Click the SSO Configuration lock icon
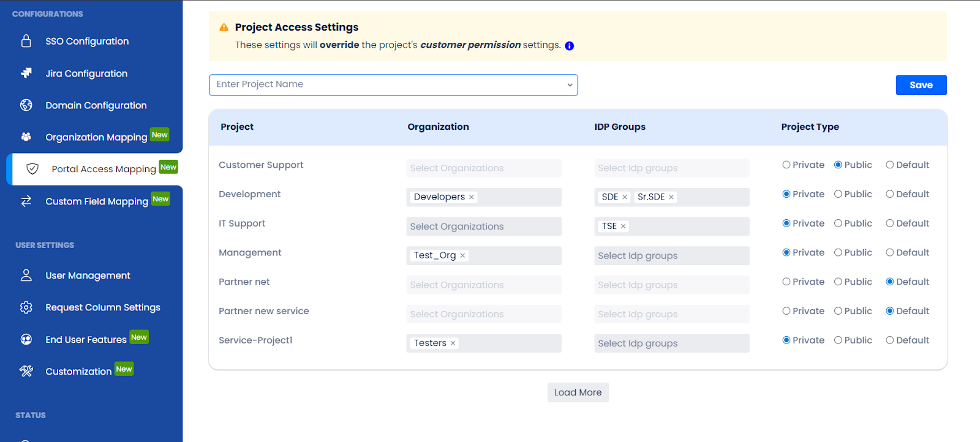 pyautogui.click(x=26, y=41)
